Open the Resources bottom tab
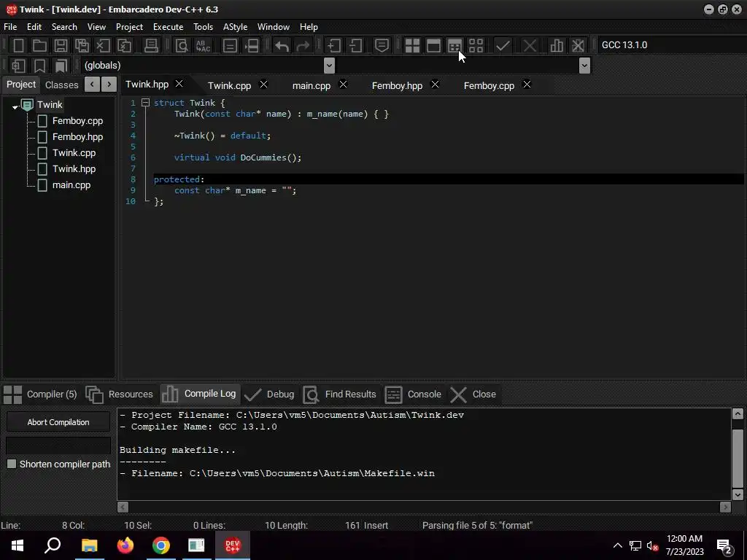This screenshot has width=747, height=560. click(x=120, y=394)
